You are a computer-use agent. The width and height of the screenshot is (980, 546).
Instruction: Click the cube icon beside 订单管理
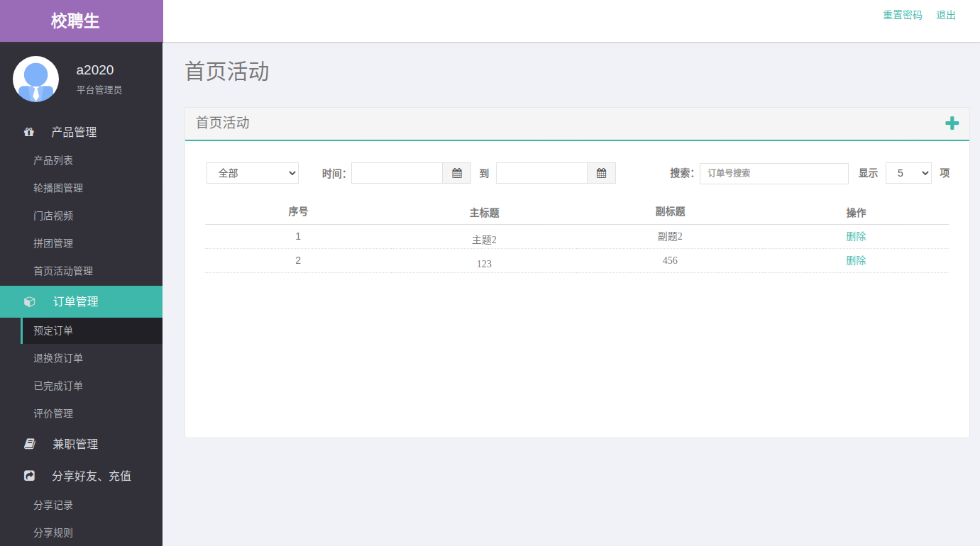(x=29, y=301)
